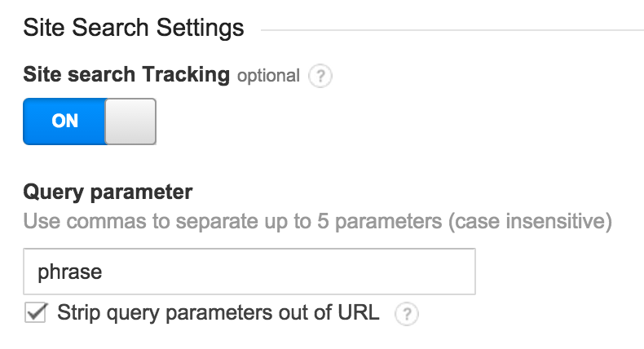Click the Site Search Settings heading
The image size is (644, 349).
[x=134, y=29]
